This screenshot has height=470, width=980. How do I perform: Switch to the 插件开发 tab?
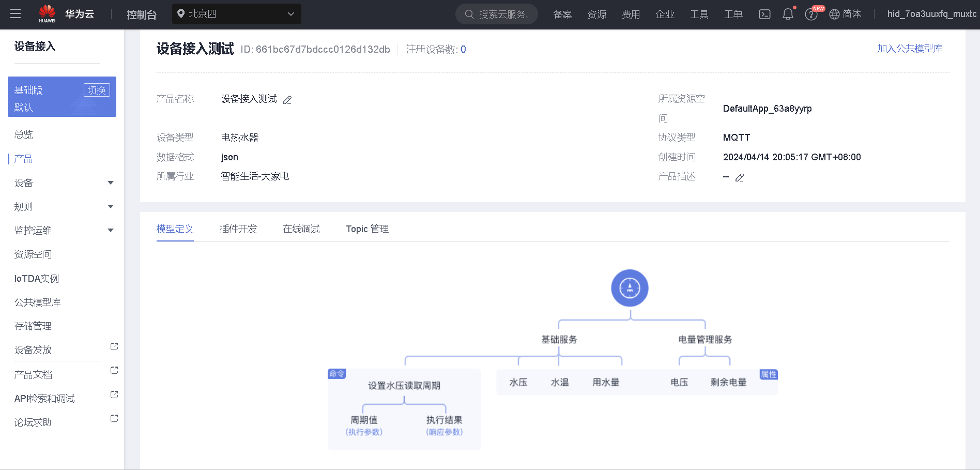click(x=238, y=229)
